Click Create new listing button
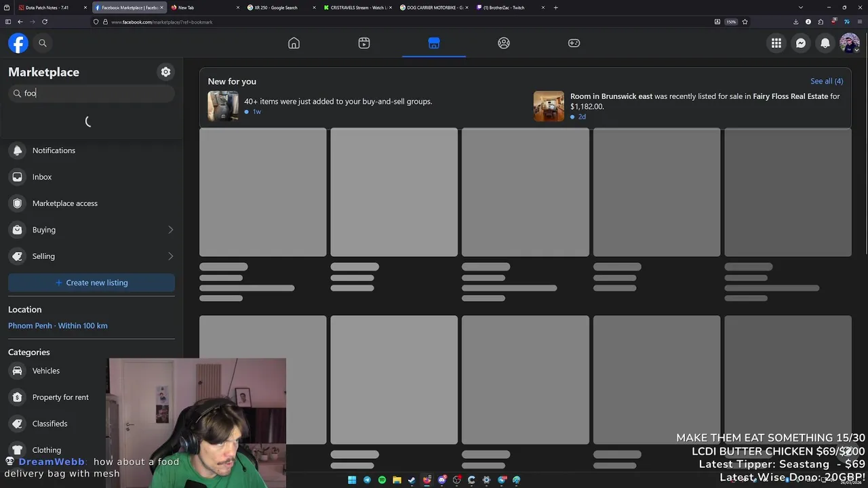The height and width of the screenshot is (488, 868). (92, 283)
